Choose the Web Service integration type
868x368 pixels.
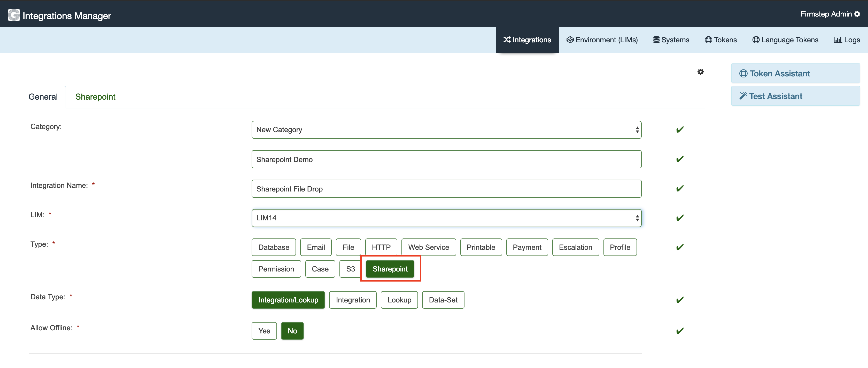(428, 247)
